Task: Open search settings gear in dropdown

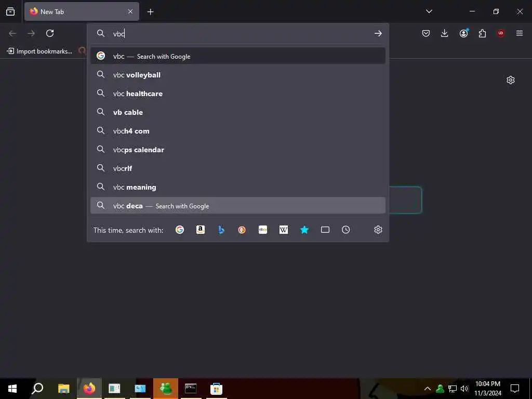Action: [378, 230]
